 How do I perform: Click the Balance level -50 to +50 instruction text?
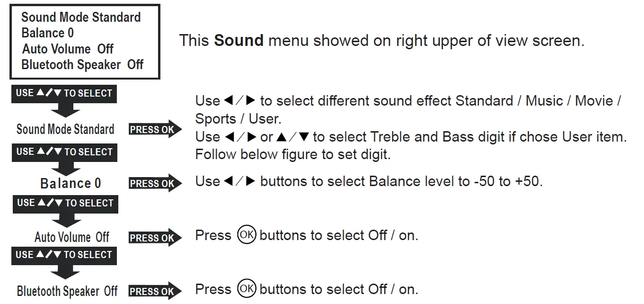click(368, 181)
